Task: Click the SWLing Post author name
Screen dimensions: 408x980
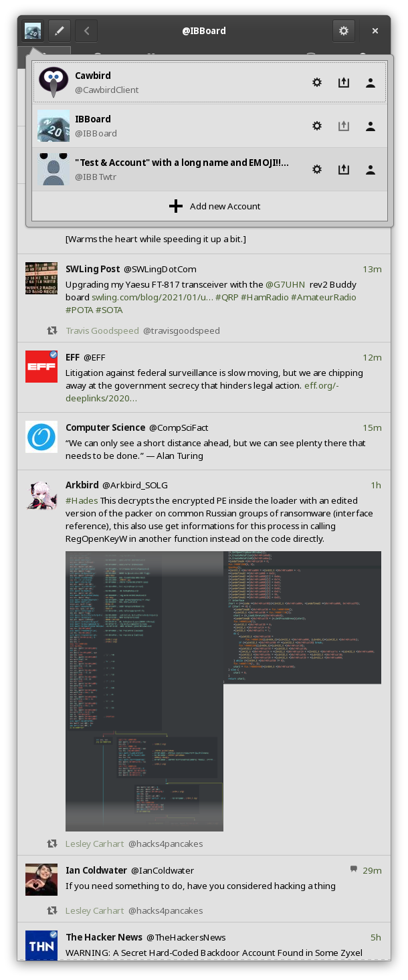Action: [93, 269]
